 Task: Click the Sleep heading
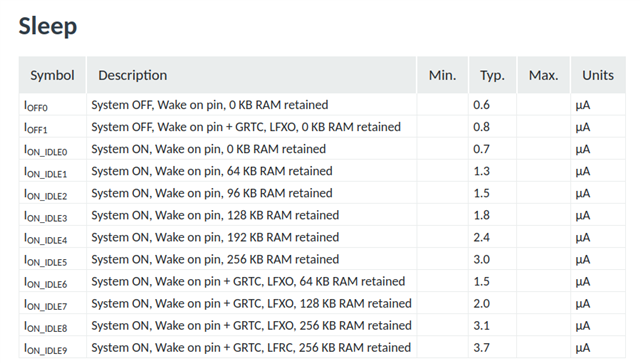48,26
